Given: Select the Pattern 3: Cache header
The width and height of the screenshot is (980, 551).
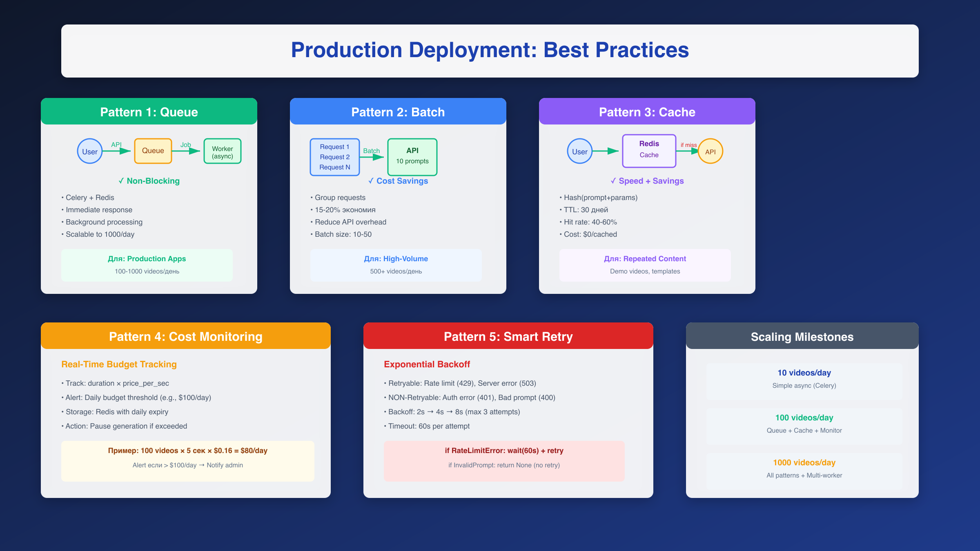Looking at the screenshot, I should pyautogui.click(x=647, y=112).
